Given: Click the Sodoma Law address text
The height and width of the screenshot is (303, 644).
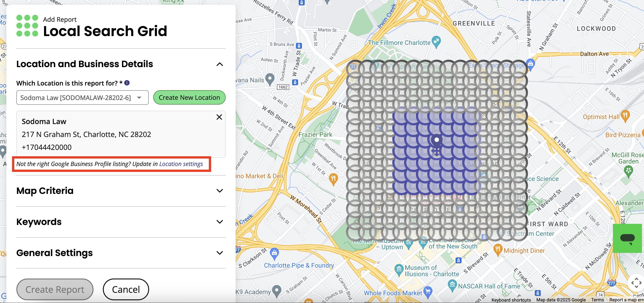Looking at the screenshot, I should [x=86, y=134].
